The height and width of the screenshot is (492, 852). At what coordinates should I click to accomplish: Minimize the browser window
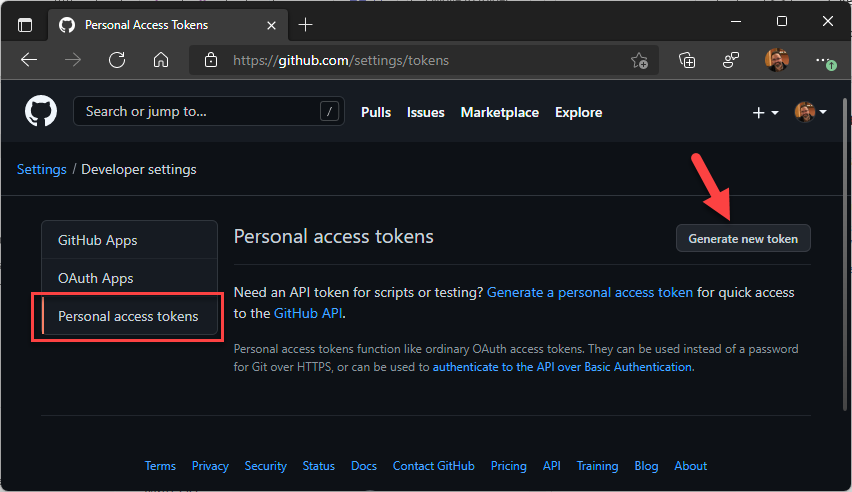pos(736,22)
